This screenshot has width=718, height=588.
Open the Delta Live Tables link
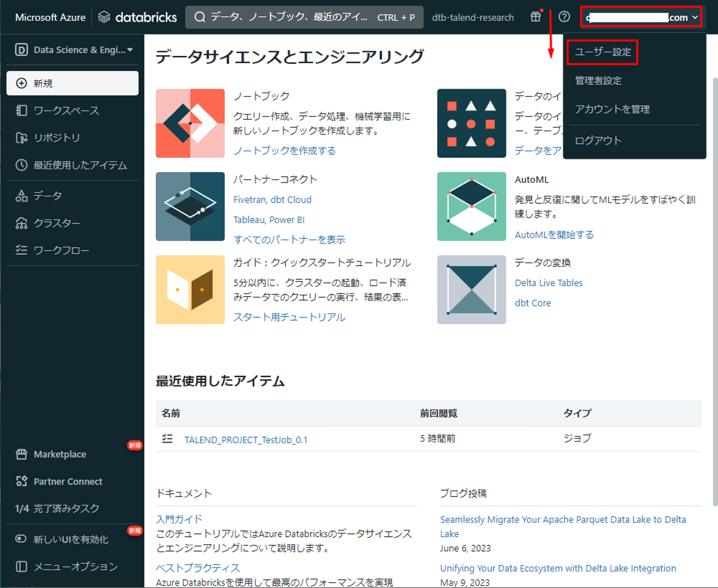pyautogui.click(x=549, y=283)
